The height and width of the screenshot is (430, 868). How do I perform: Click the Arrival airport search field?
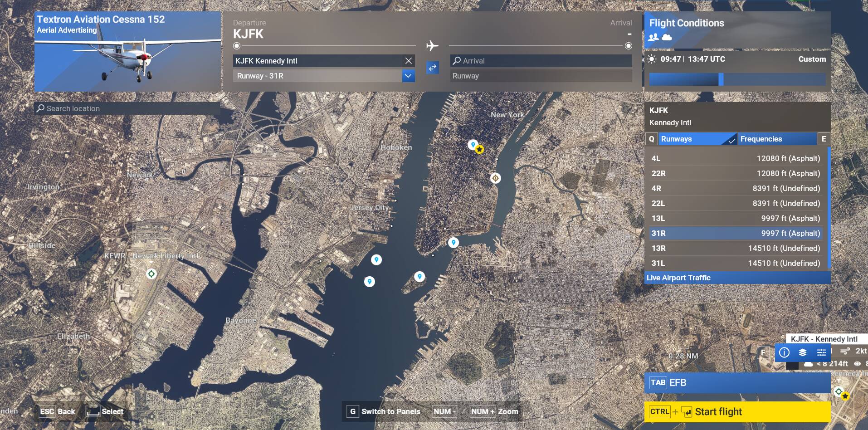pos(541,61)
